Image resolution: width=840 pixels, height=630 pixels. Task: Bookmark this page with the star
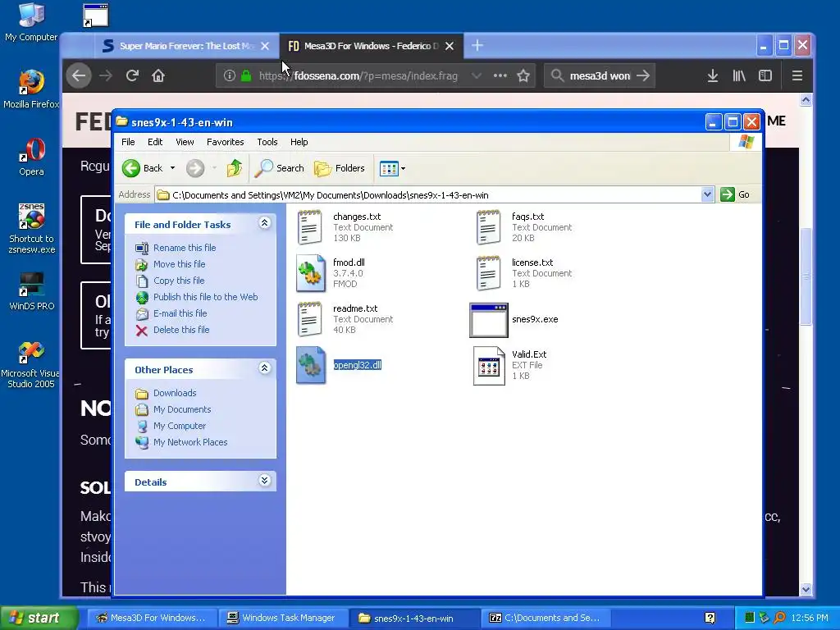pos(523,75)
